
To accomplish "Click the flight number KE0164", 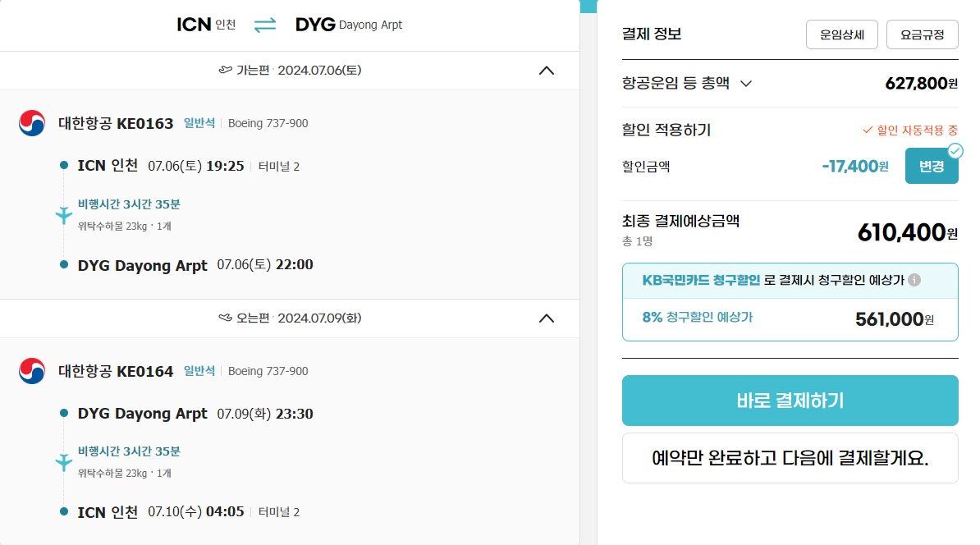I will coord(145,371).
